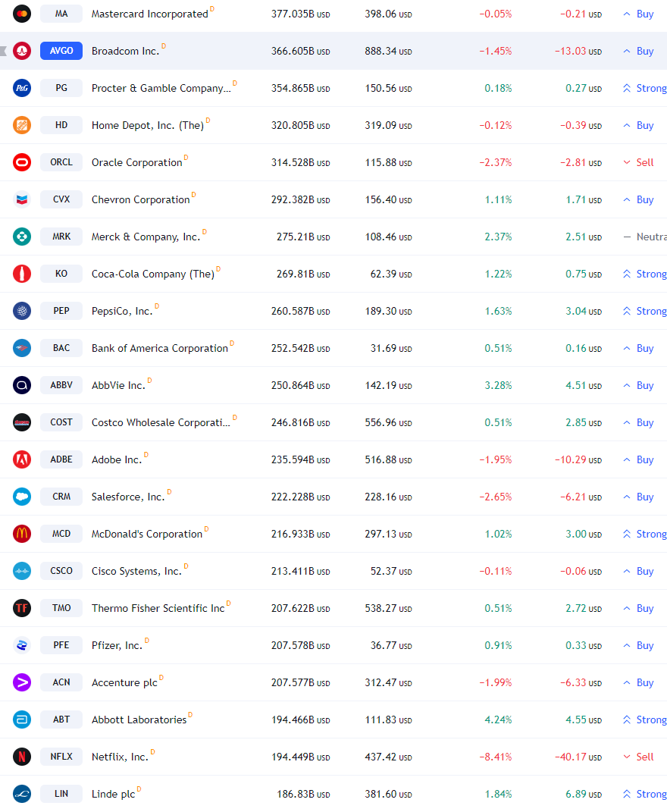Click the Pfizer logo icon

click(22, 645)
